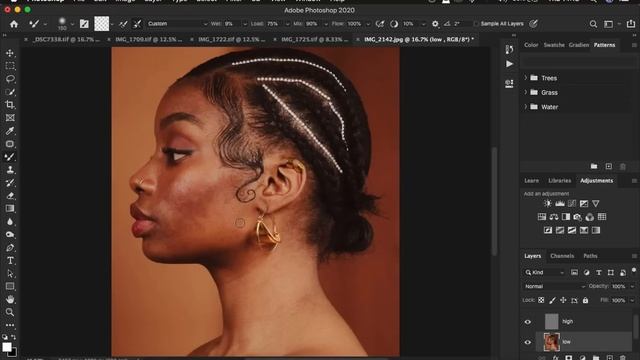
Task: Open the layer Opacity dropdown arrow
Action: pos(632,287)
